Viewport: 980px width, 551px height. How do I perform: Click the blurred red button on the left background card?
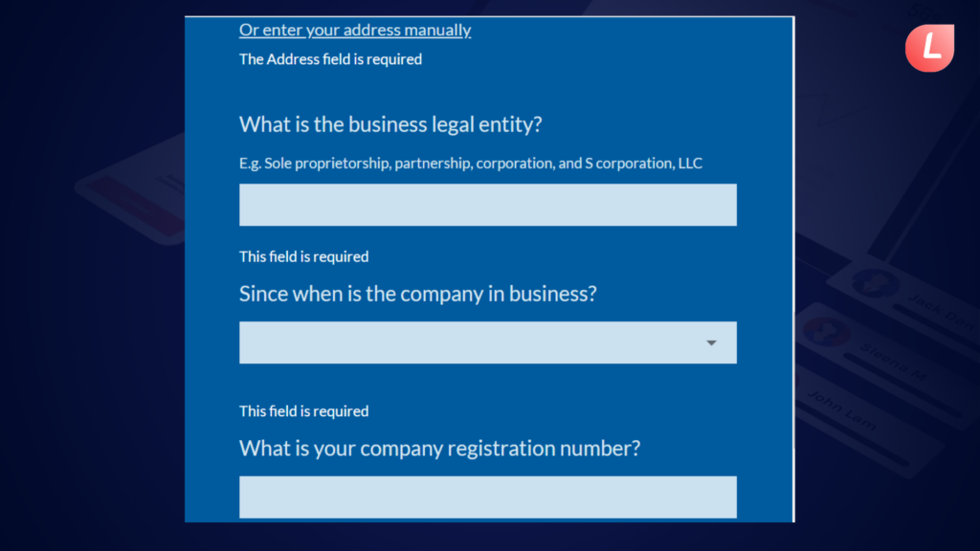(136, 206)
